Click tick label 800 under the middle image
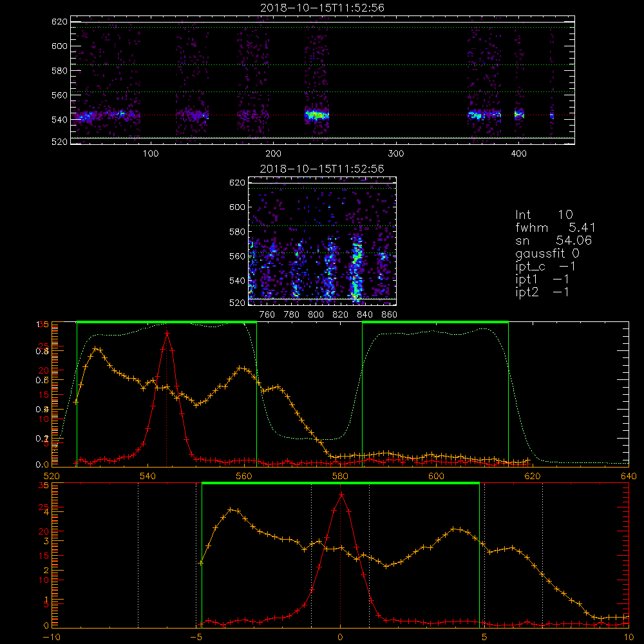The image size is (644, 644). click(316, 315)
